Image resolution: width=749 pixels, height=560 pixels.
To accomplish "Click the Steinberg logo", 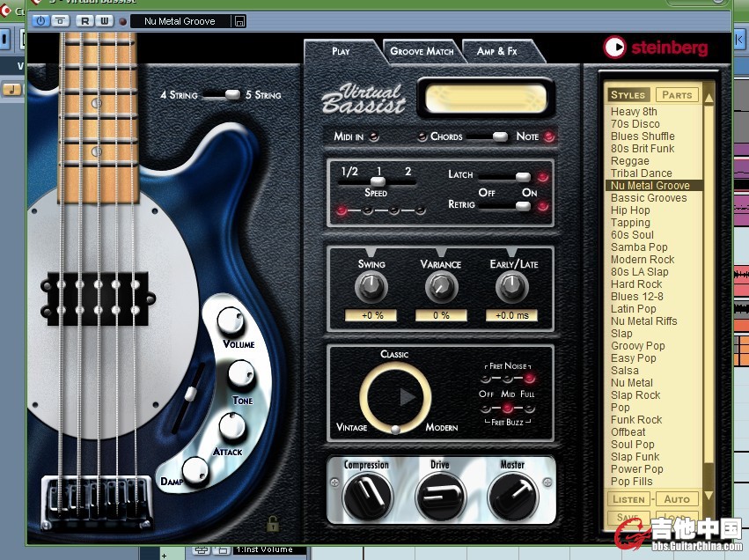I will point(655,48).
